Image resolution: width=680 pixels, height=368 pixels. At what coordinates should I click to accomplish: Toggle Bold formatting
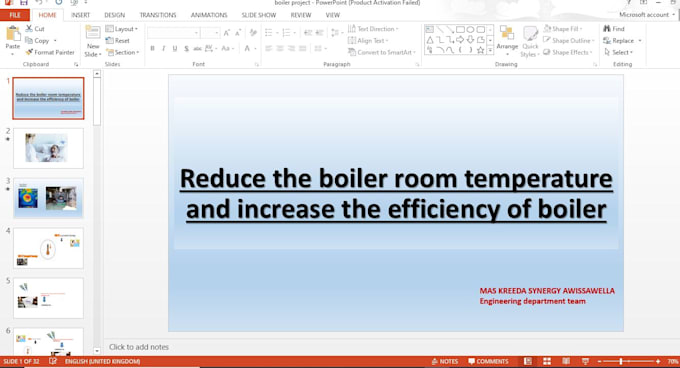(x=152, y=49)
